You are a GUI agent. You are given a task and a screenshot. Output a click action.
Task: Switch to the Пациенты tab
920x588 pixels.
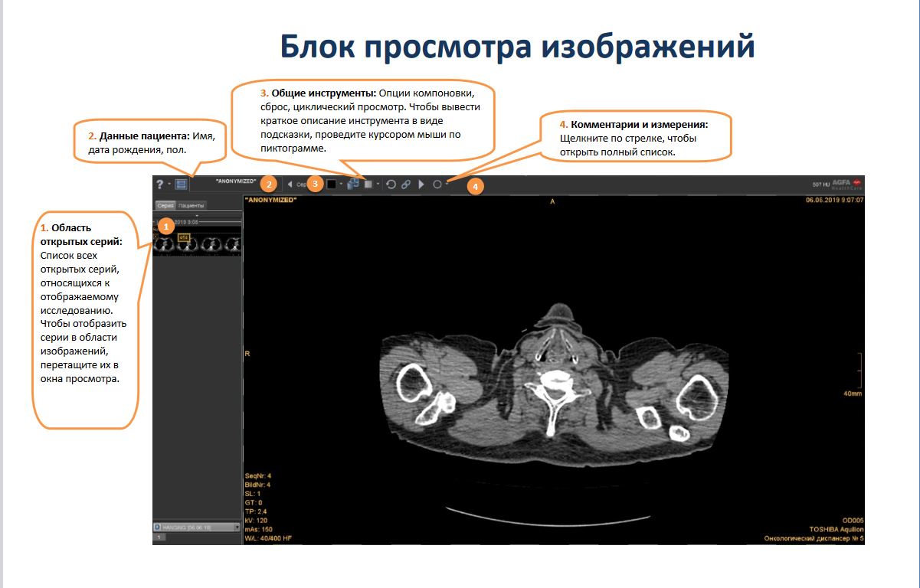(192, 206)
